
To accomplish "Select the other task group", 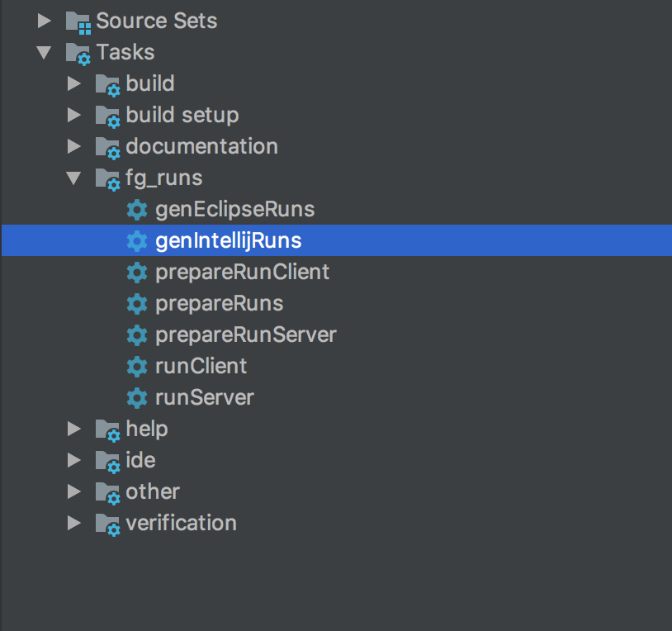I will point(153,491).
